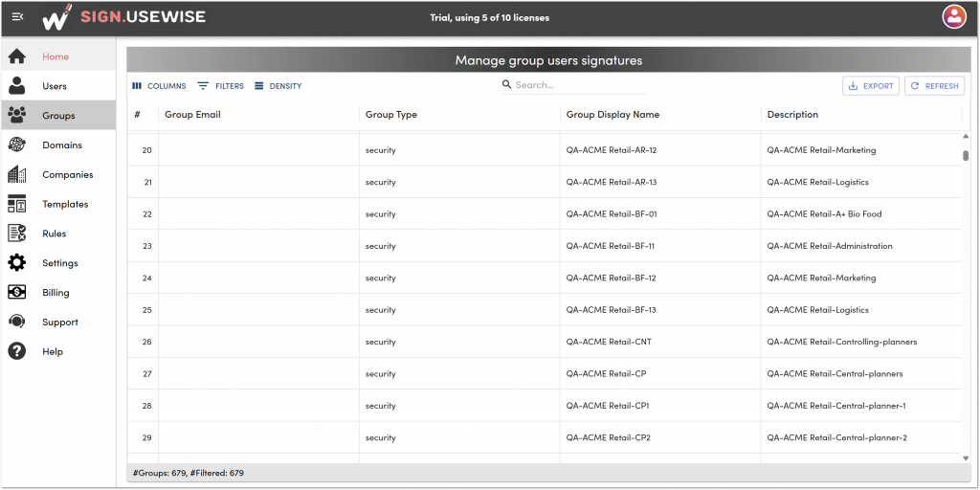Screen dimensions: 980x490
Task: Click the Refresh button
Action: pos(934,86)
